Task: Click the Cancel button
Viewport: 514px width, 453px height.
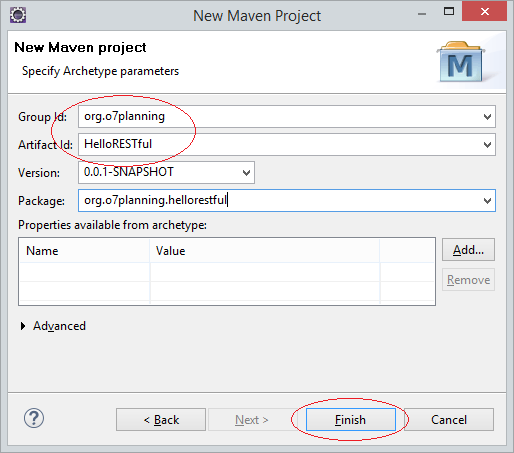Action: [x=449, y=420]
